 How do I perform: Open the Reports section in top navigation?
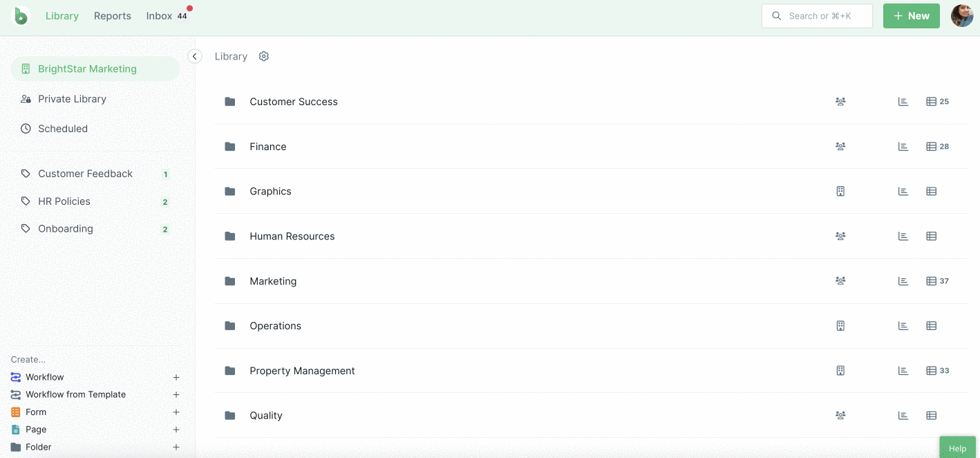(x=112, y=15)
